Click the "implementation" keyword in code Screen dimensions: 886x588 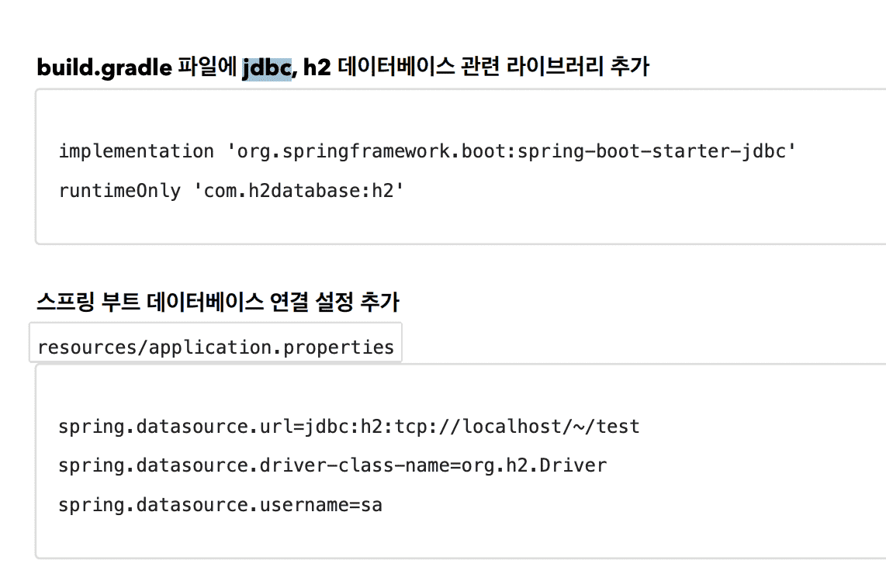click(x=136, y=151)
